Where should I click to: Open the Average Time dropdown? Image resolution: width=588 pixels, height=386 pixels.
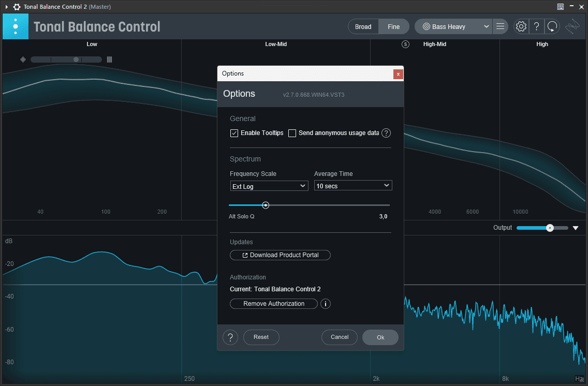tap(353, 185)
